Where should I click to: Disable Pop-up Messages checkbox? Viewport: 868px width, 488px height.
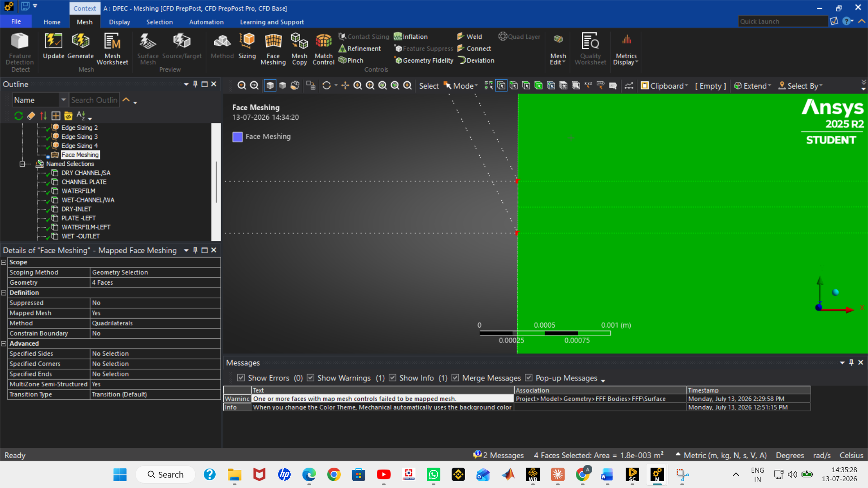tap(528, 378)
